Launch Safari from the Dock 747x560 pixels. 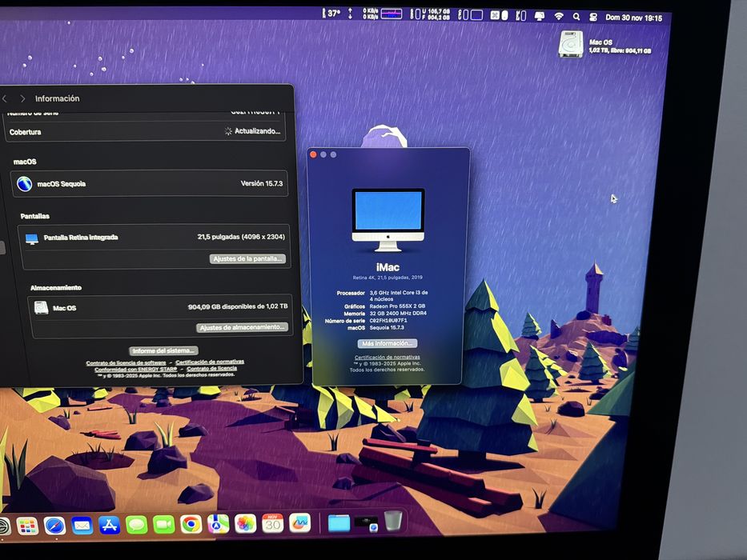coord(54,526)
